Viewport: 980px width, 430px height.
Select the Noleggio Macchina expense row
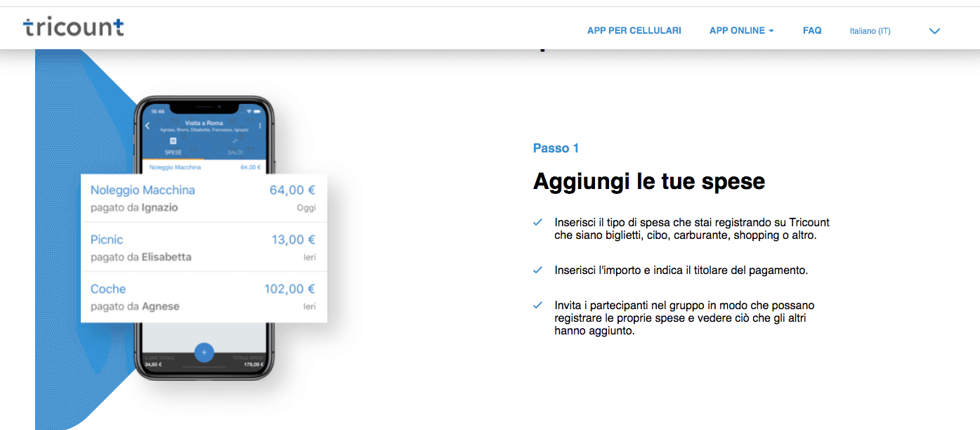coord(204,198)
